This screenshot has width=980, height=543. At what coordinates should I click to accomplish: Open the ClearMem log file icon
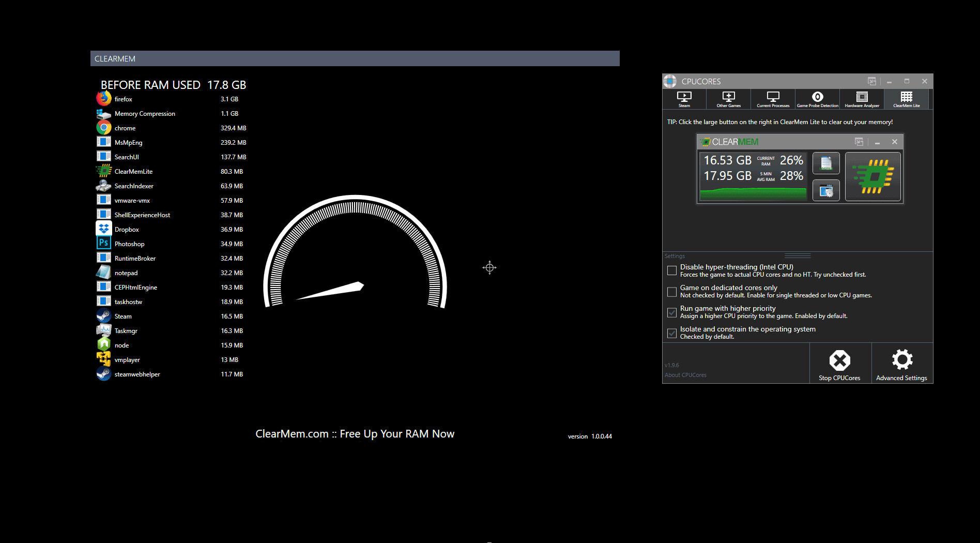826,163
